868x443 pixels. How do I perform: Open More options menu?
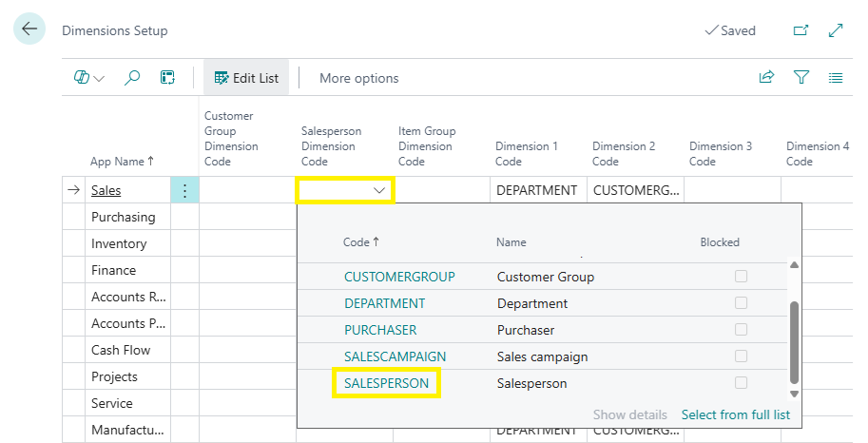tap(358, 78)
